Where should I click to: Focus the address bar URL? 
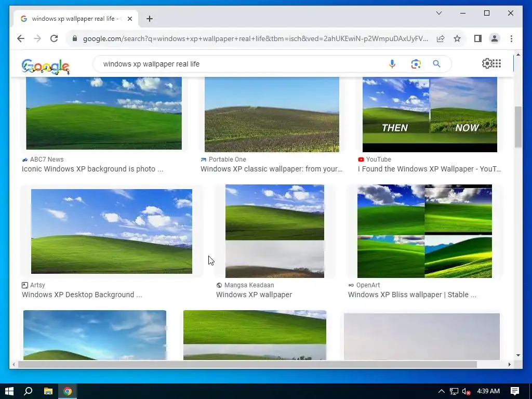pyautogui.click(x=256, y=38)
